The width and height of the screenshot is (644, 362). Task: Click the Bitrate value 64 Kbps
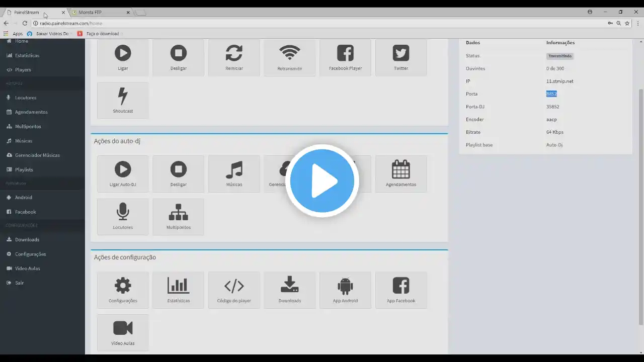click(555, 132)
